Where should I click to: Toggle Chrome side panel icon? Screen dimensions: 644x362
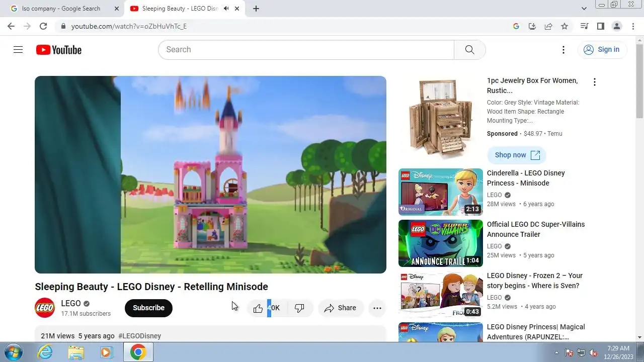coord(600,26)
